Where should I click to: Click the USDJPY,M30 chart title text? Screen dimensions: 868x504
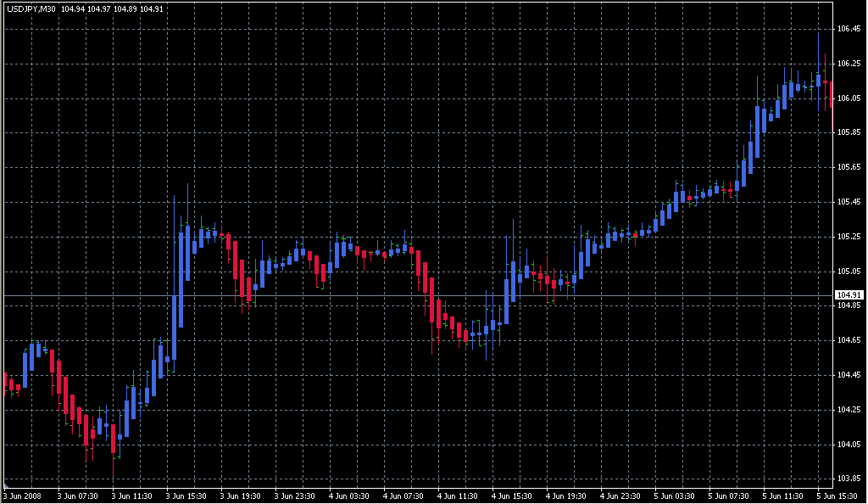(x=31, y=8)
